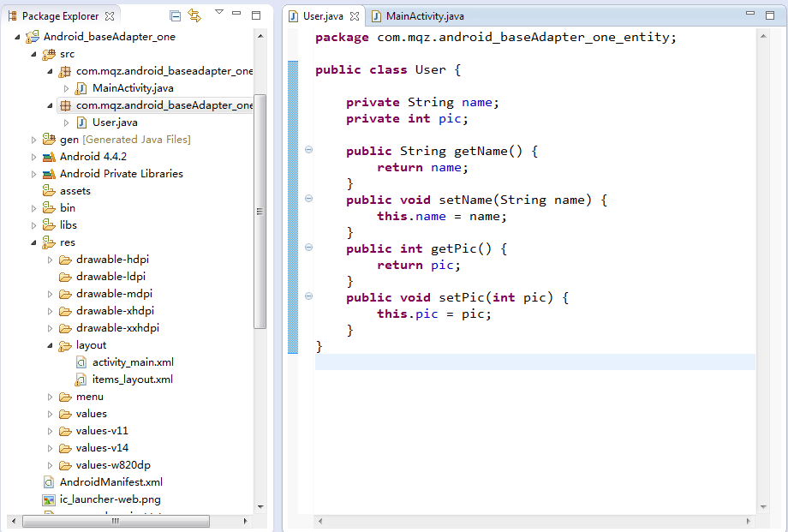Viewport: 788px width, 532px height.
Task: Collapse the getName() method fold marker
Action: click(x=308, y=150)
